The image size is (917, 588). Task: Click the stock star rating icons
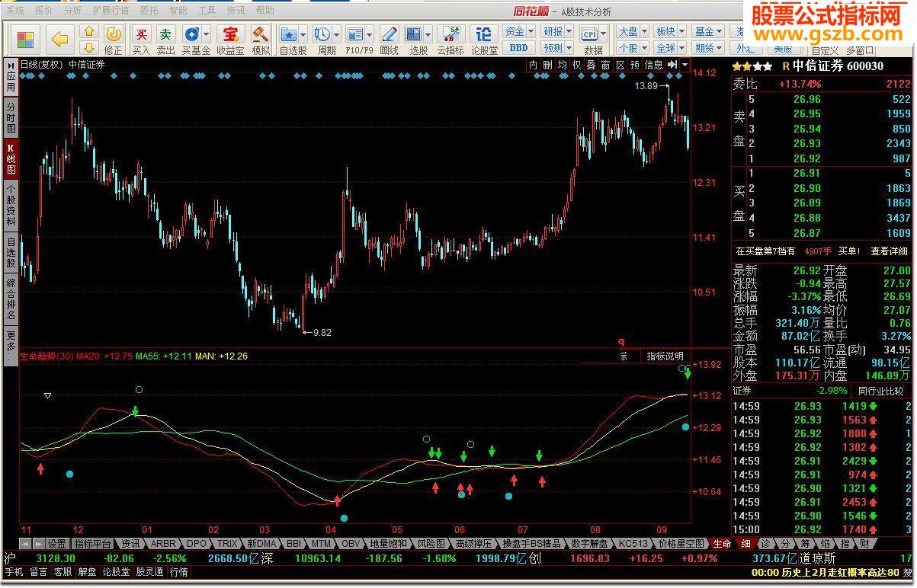pos(752,66)
